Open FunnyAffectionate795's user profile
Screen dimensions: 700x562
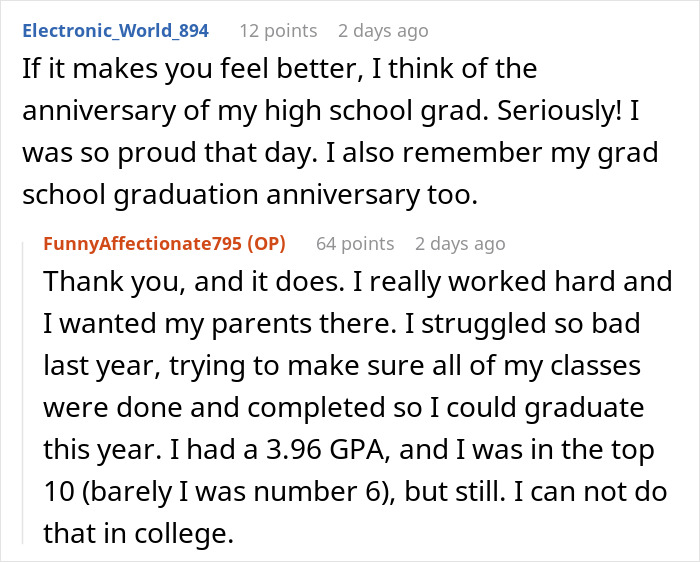point(148,243)
